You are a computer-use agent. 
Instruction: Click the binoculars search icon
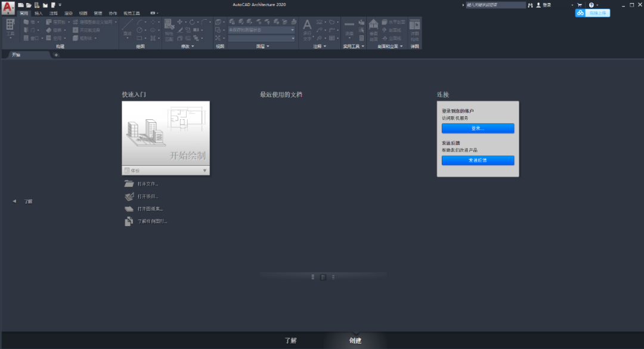tap(530, 5)
